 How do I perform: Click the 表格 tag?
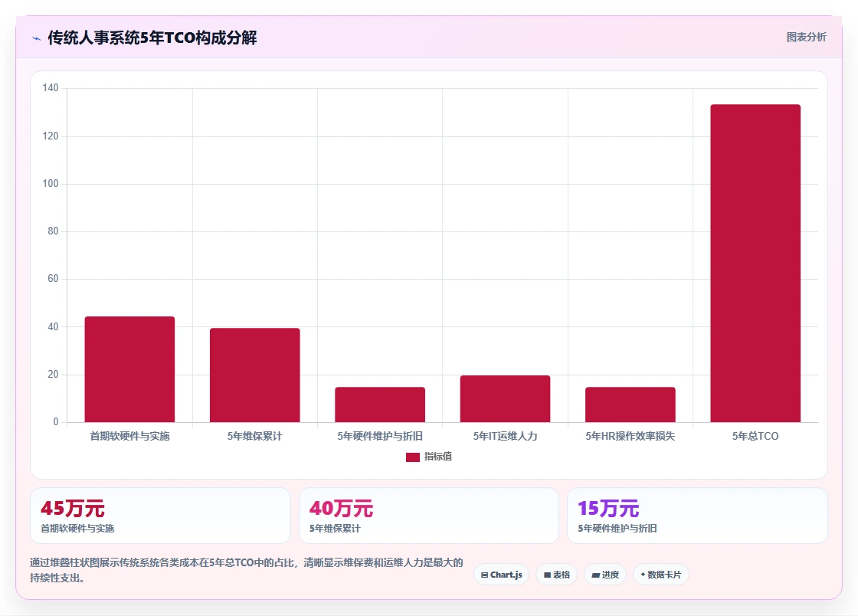click(x=556, y=575)
